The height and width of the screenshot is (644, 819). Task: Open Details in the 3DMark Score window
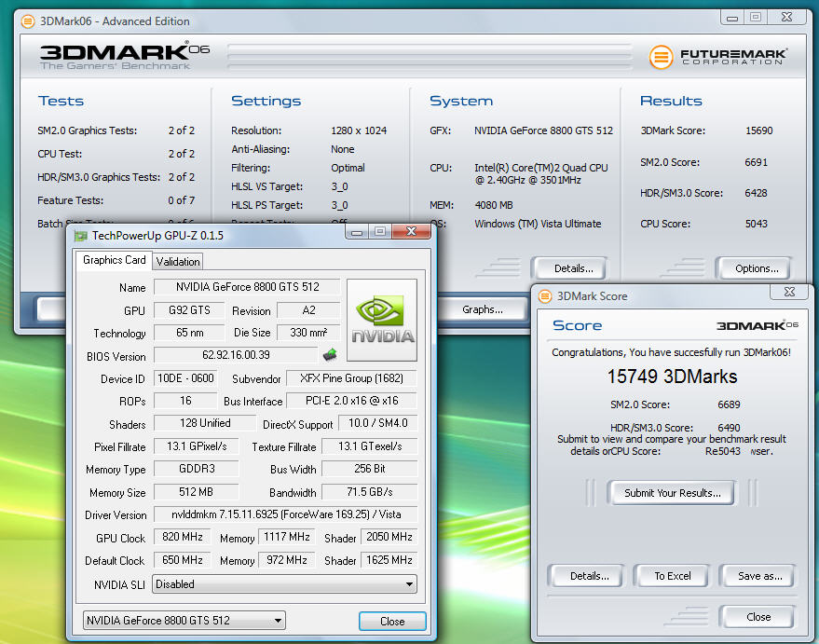click(589, 576)
